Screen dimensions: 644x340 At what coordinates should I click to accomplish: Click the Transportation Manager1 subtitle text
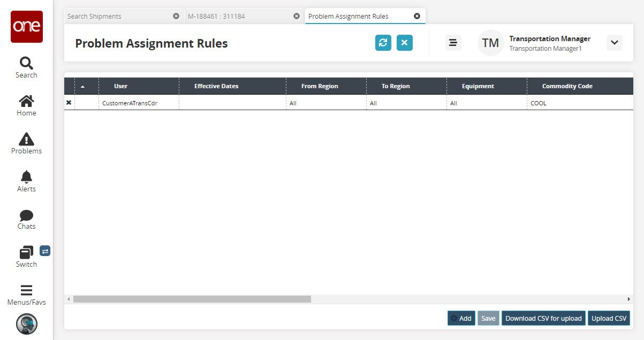tap(545, 49)
